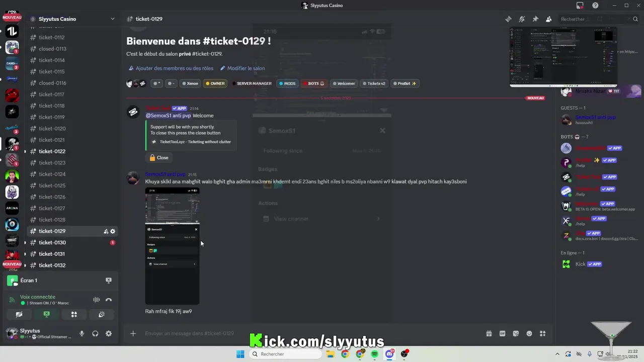Viewport: 644px width, 362px height.
Task: Toggle the member list icon in header
Action: (548, 19)
